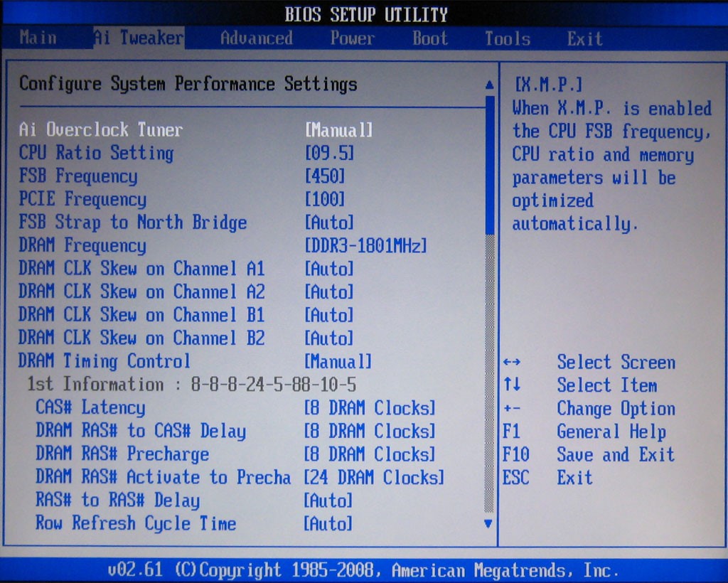Image resolution: width=728 pixels, height=583 pixels.
Task: Change the [Manual] value of Ai Overclock Tuner
Action: click(338, 130)
